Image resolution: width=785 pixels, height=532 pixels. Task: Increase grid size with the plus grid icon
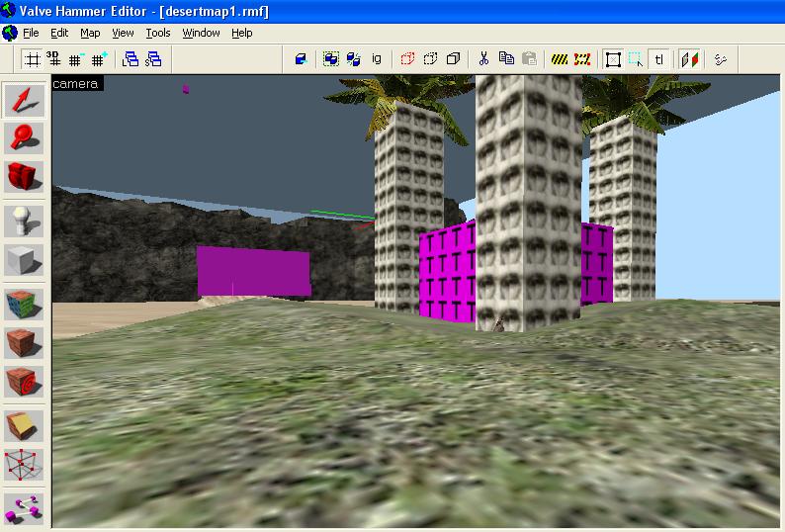click(x=99, y=59)
